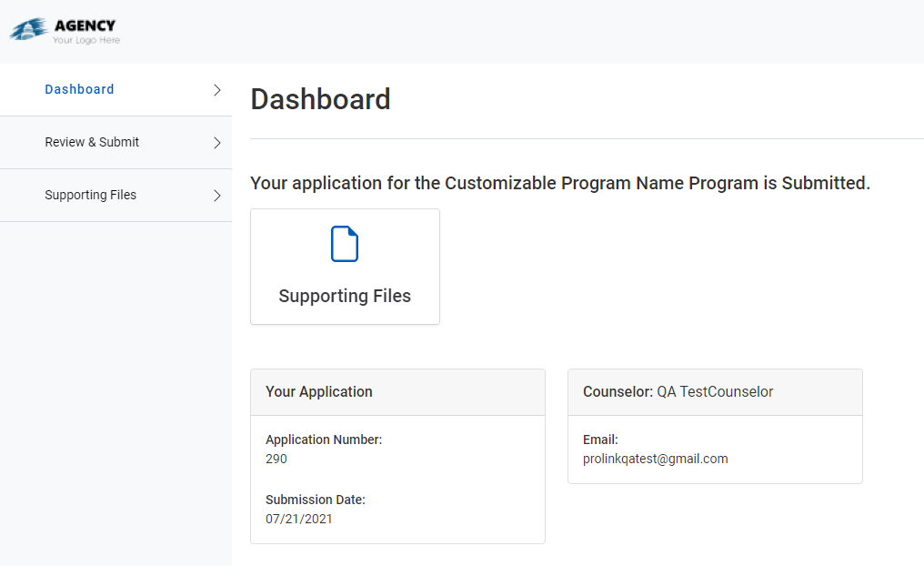Click counselor name QA TestCounselor
This screenshot has height=566, width=924.
[714, 391]
